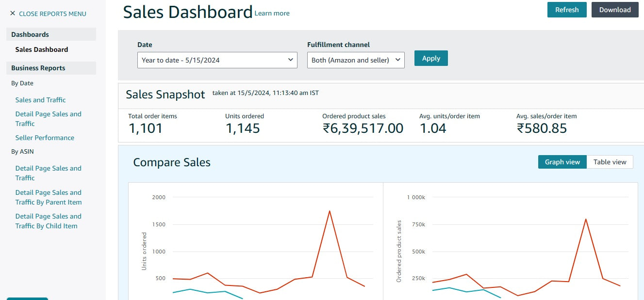The height and width of the screenshot is (300, 644).
Task: Switch to Table view
Action: point(610,162)
